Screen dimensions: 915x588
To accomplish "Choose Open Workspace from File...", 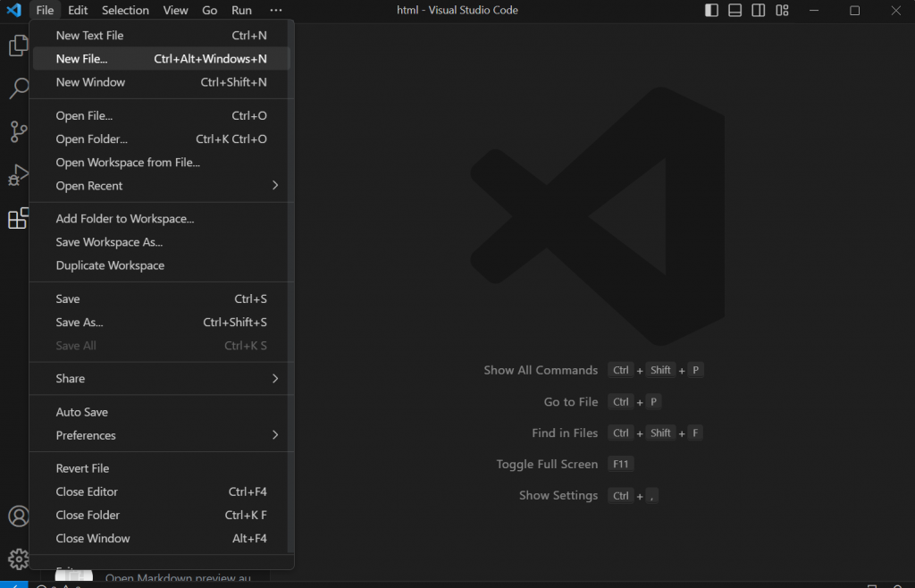I will [162, 162].
